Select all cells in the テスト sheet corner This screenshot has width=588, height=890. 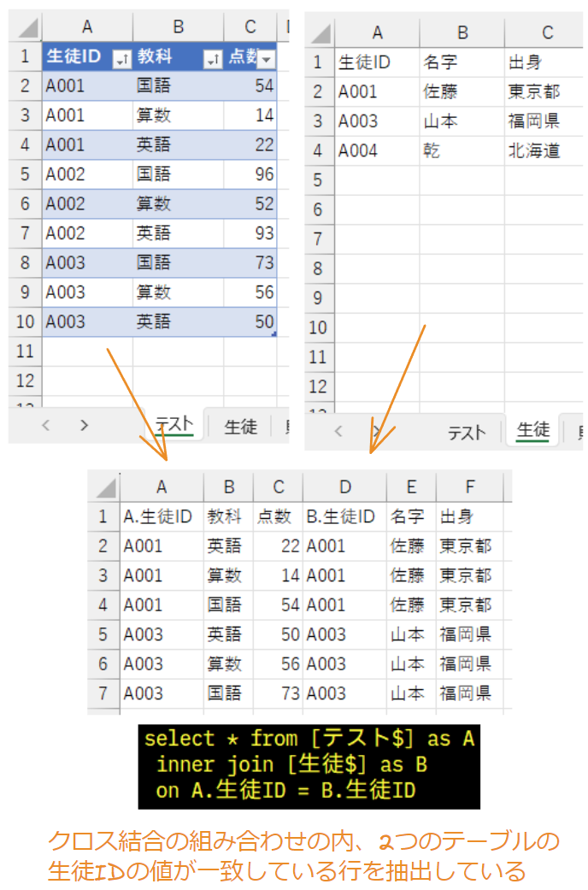pos(26,28)
